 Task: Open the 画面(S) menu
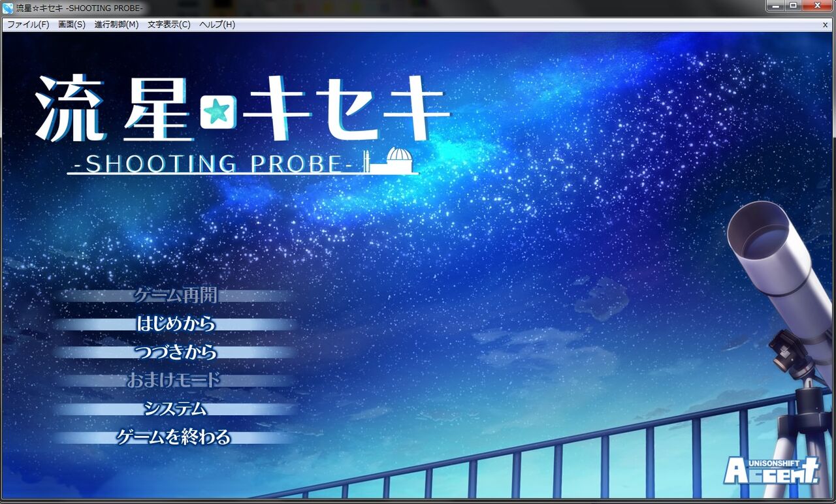(72, 25)
